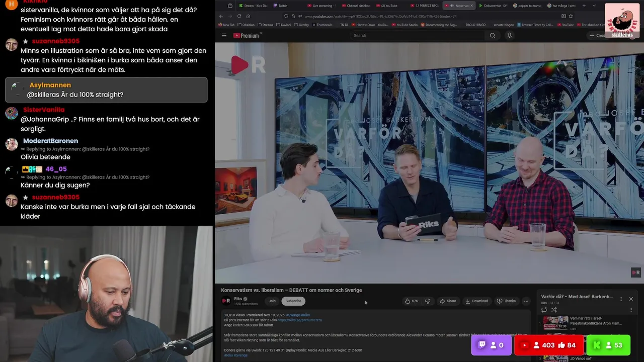Image resolution: width=644 pixels, height=362 pixels.
Task: Open the Riks channel avatar
Action: click(x=226, y=301)
